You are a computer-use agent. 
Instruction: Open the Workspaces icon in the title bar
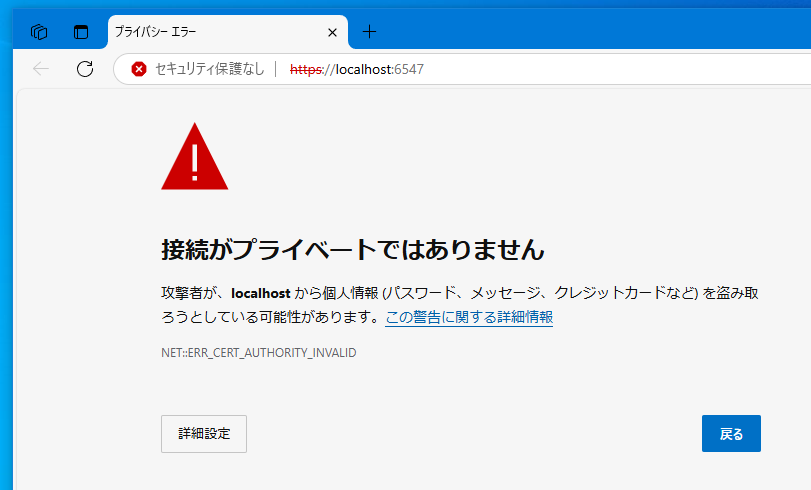click(39, 32)
